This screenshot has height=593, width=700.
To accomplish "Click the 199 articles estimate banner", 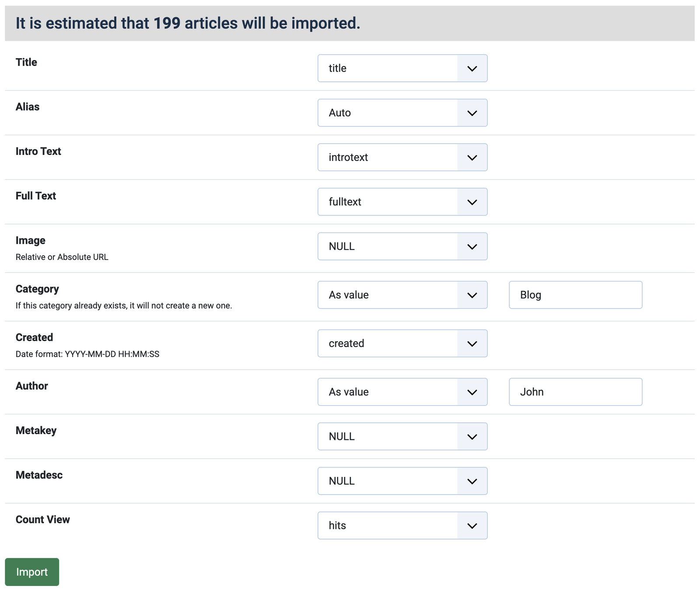I will (x=188, y=24).
